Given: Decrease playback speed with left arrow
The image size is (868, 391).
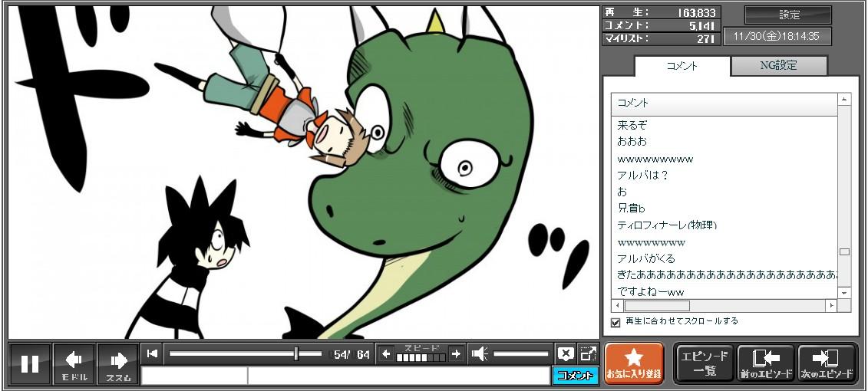Looking at the screenshot, I should 386,353.
